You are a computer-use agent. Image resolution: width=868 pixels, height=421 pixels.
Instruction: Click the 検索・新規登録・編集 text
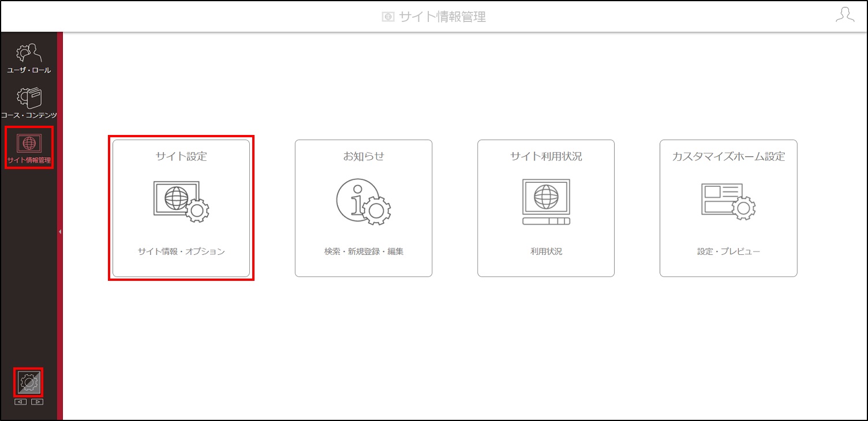[364, 251]
